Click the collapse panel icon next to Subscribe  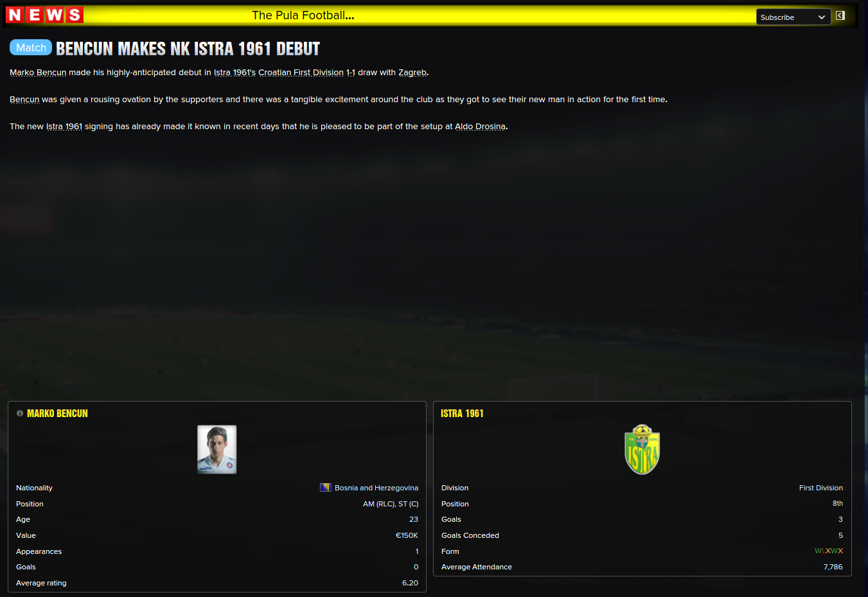(840, 15)
